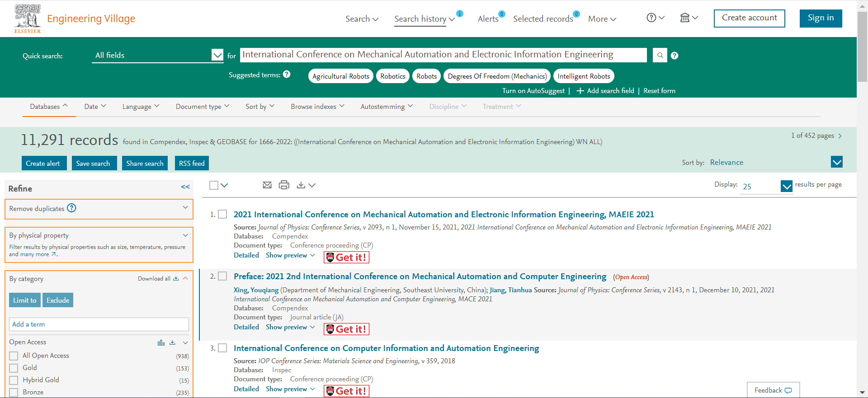Click Sign in button
The width and height of the screenshot is (868, 398).
[821, 18]
